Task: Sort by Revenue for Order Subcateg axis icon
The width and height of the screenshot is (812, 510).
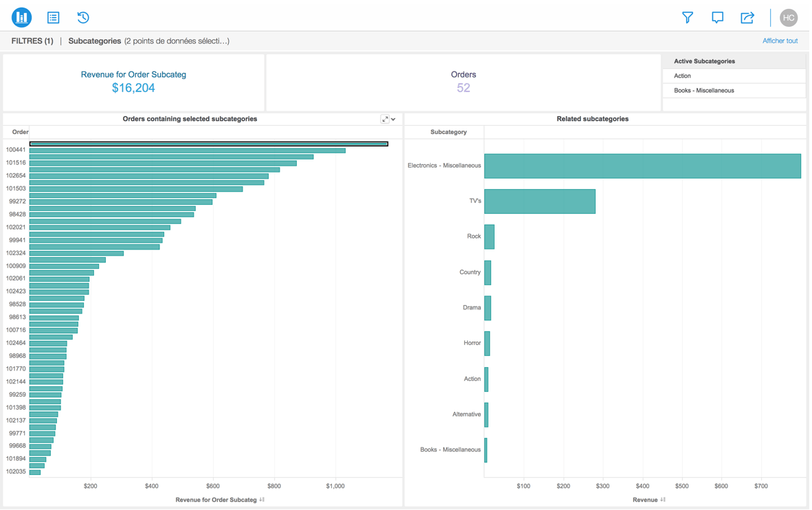Action: tap(262, 500)
